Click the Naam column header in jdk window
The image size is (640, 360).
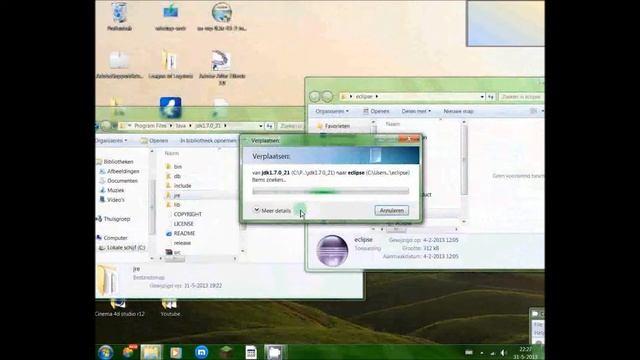click(171, 153)
